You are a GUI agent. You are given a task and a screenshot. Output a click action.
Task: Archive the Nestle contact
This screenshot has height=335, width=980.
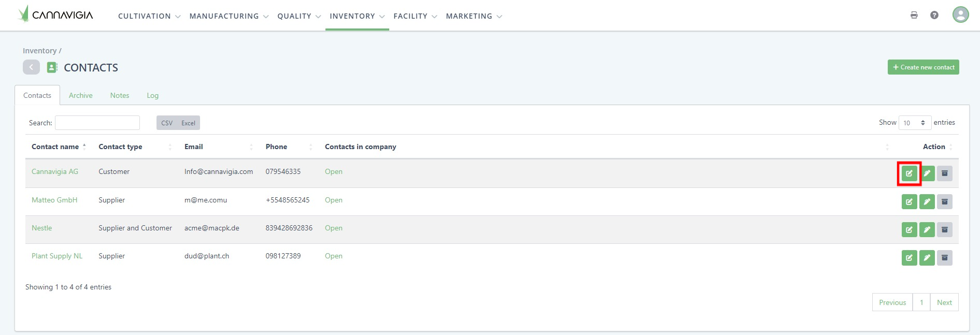coord(944,229)
